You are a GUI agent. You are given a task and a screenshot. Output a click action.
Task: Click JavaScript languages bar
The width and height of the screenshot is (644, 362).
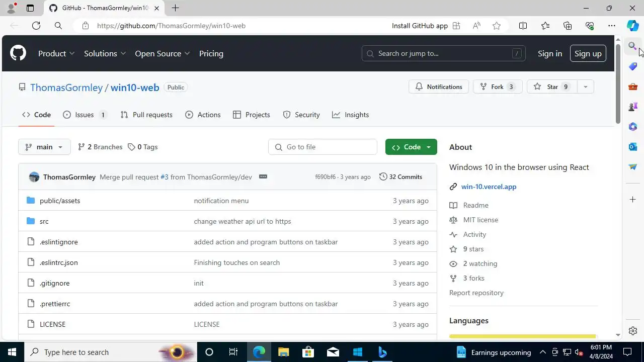point(522,336)
